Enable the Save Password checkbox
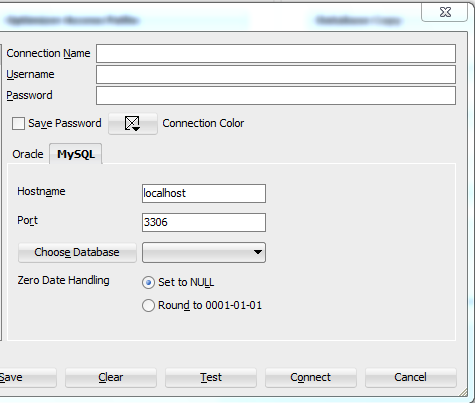This screenshot has height=403, width=475. [x=18, y=123]
